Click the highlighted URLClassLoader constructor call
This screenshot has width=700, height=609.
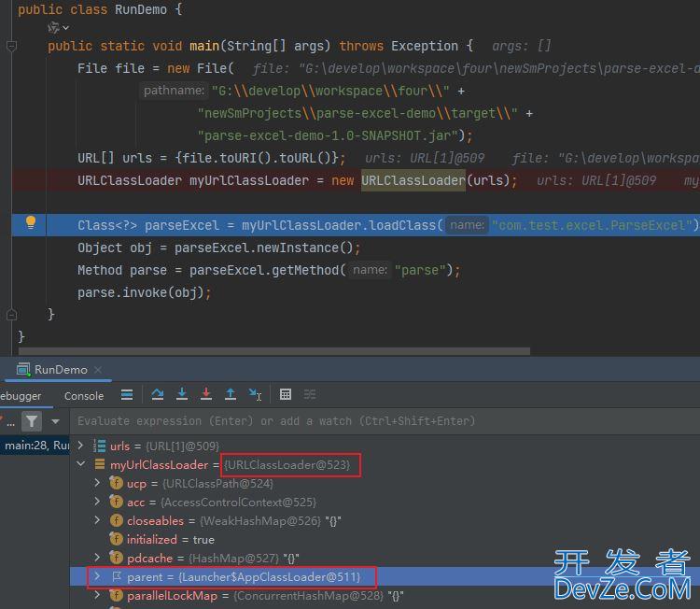click(413, 180)
